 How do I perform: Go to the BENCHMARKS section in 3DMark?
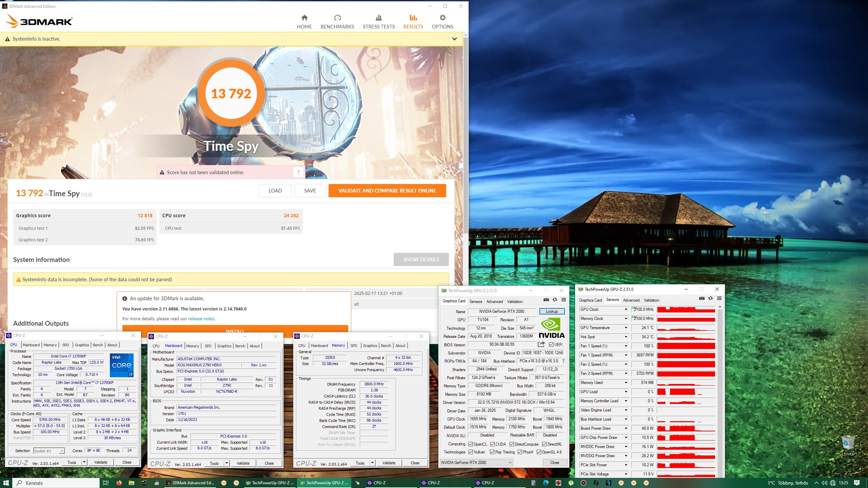click(337, 22)
